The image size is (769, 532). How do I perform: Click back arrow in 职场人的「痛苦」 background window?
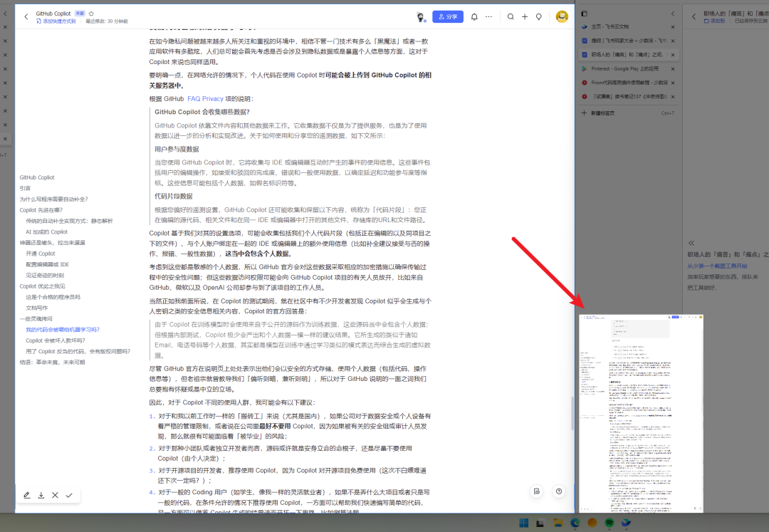click(x=694, y=16)
